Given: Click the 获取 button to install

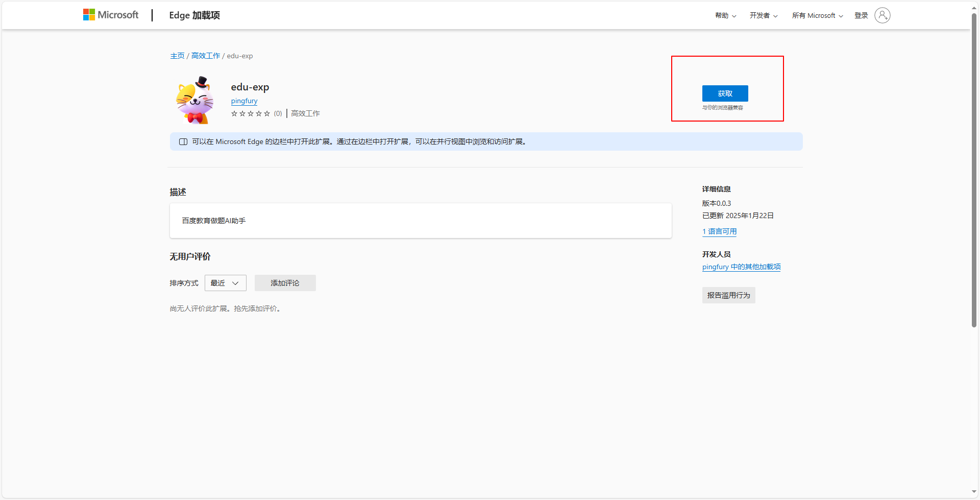Looking at the screenshot, I should pos(725,93).
